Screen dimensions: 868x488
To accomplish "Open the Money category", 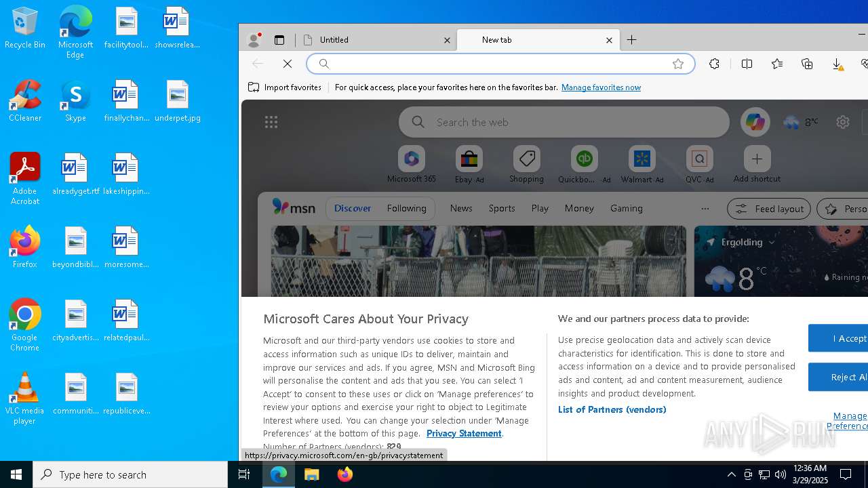I will 579,209.
